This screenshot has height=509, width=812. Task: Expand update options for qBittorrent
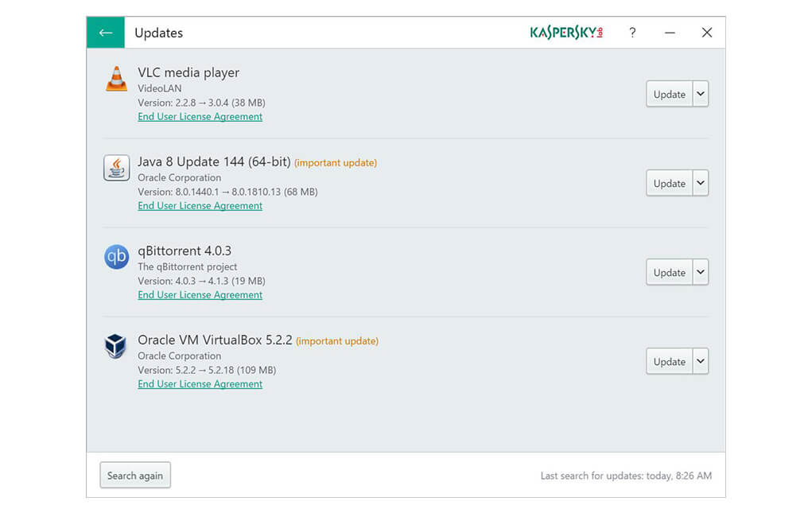(701, 272)
